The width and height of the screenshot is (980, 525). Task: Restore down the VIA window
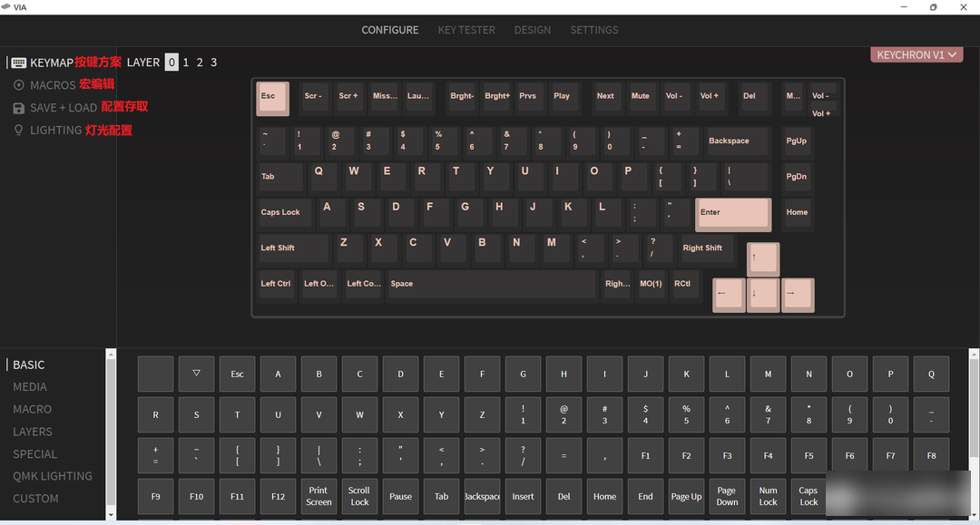[933, 7]
